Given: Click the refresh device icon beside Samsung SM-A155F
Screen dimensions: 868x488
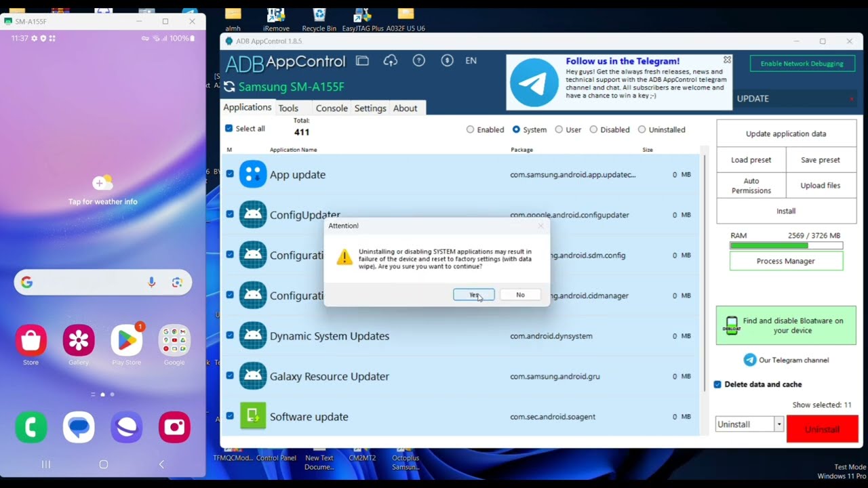Looking at the screenshot, I should (229, 87).
